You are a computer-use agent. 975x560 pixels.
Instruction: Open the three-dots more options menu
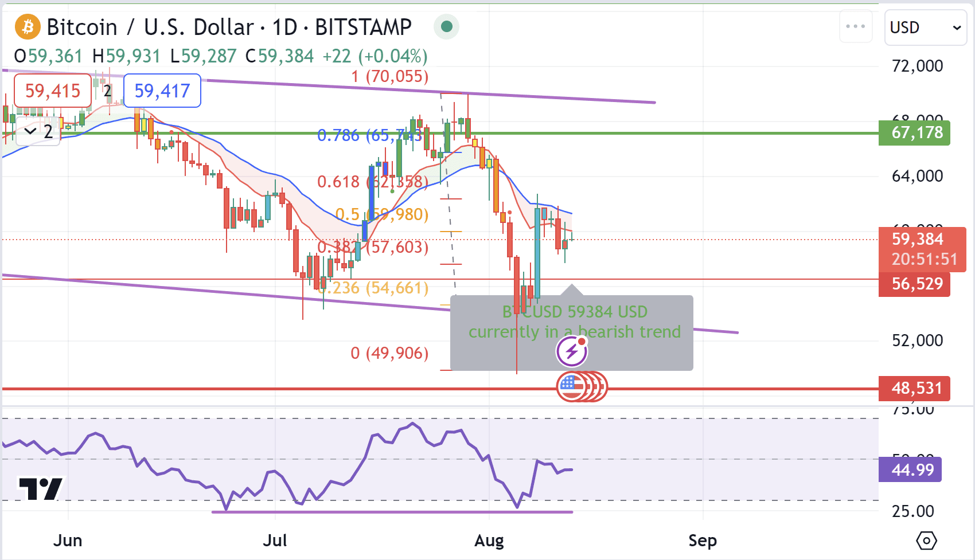[x=856, y=26]
